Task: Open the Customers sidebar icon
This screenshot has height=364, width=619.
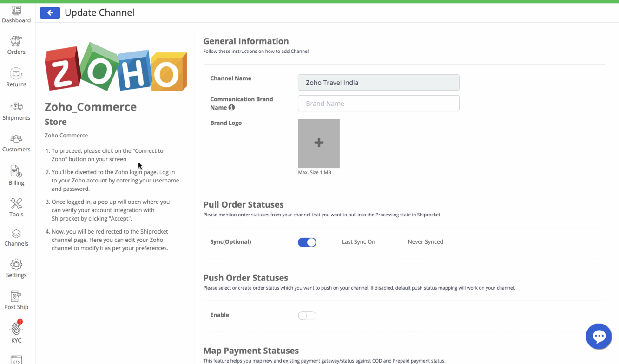Action: click(x=16, y=138)
